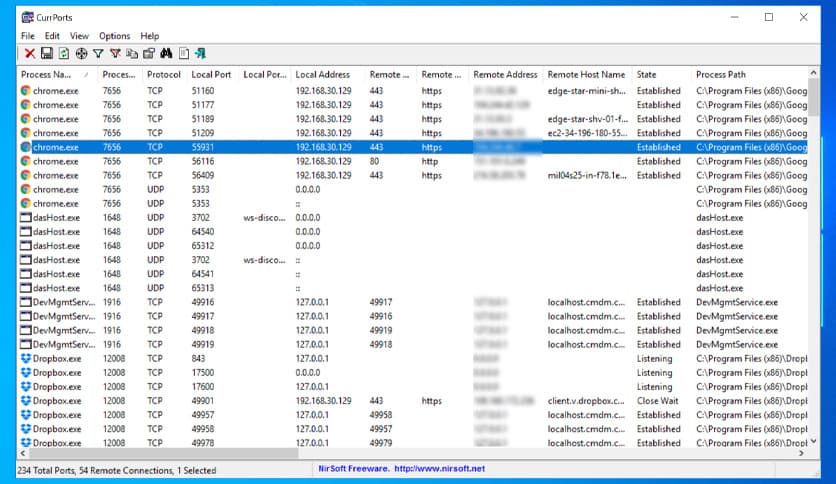Click the DevMgmtService icon in port 49919 row
Viewport: 836px width, 484px height.
tap(26, 344)
